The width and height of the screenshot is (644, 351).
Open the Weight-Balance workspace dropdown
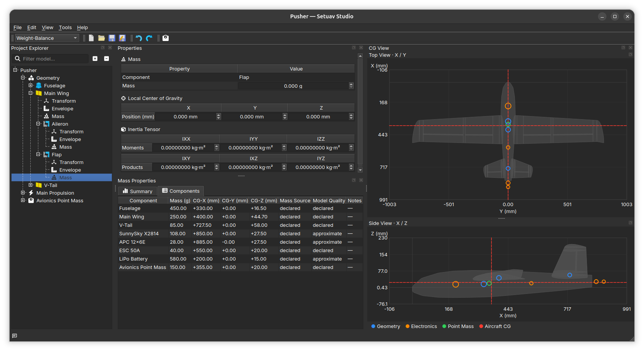(47, 38)
